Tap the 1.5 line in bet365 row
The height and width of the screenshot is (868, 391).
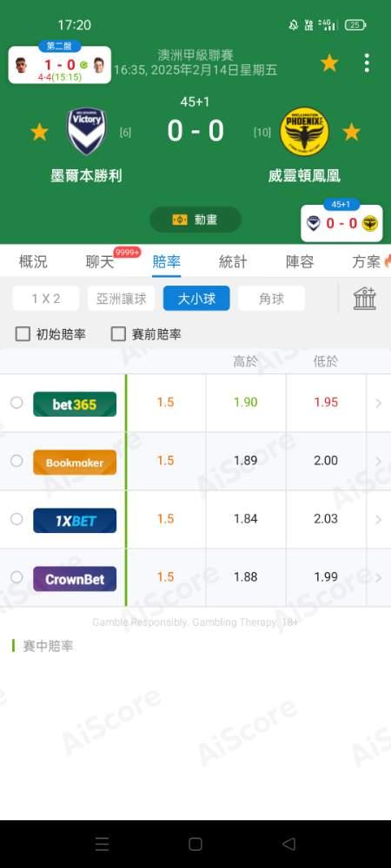point(166,403)
